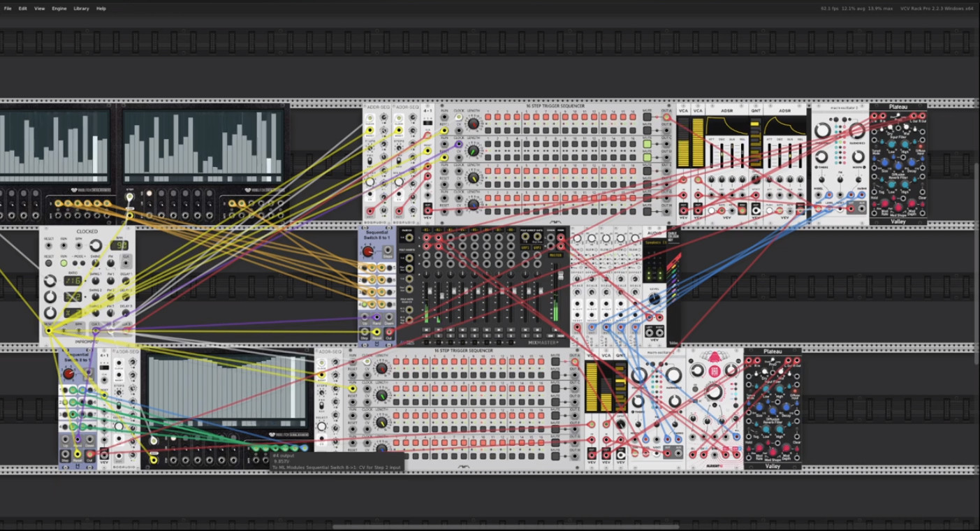Click the large BPM knob on CLOCKED

point(96,245)
